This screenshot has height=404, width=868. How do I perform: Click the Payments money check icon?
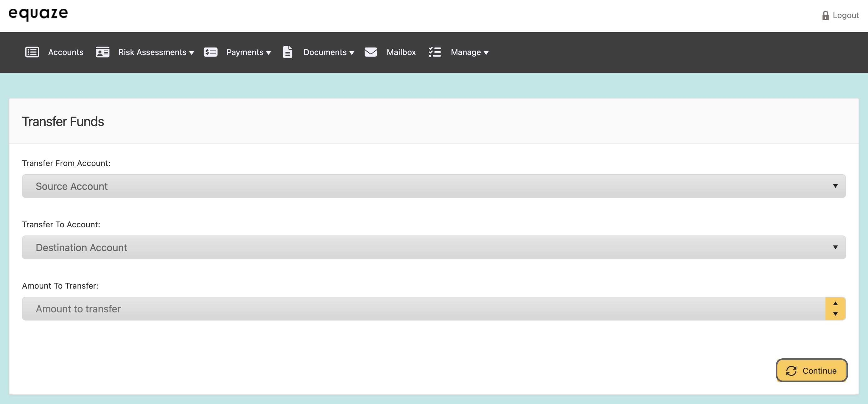coord(211,52)
